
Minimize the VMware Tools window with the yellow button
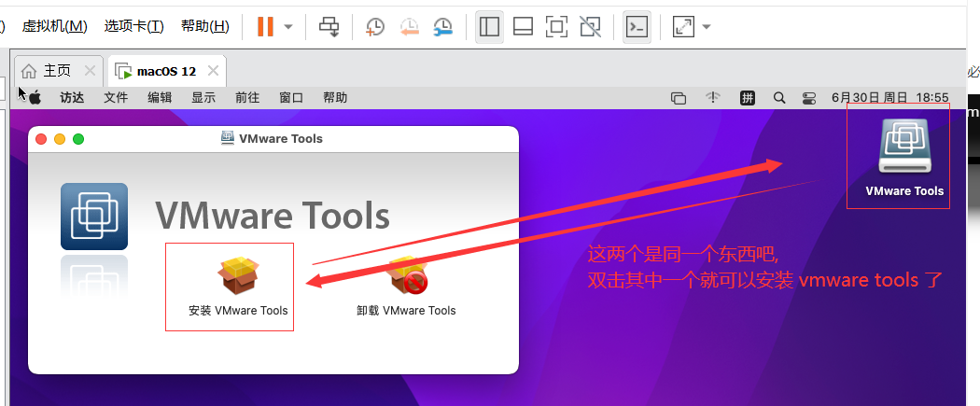click(x=60, y=139)
